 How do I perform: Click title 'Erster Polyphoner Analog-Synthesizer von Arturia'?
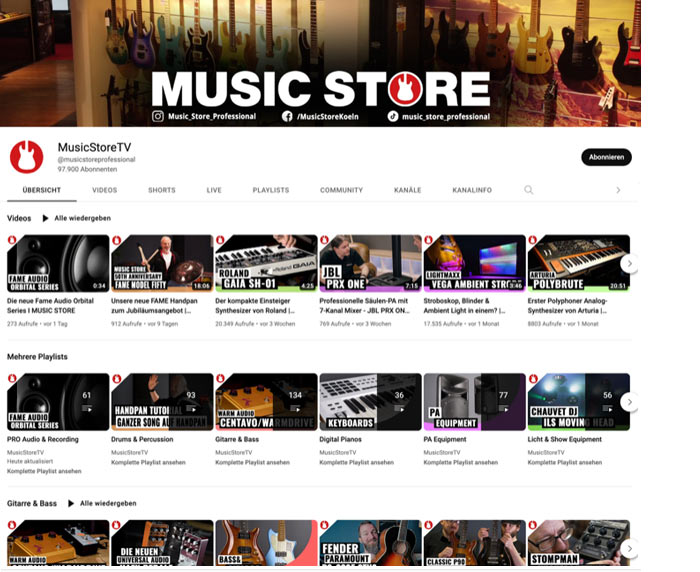point(567,306)
